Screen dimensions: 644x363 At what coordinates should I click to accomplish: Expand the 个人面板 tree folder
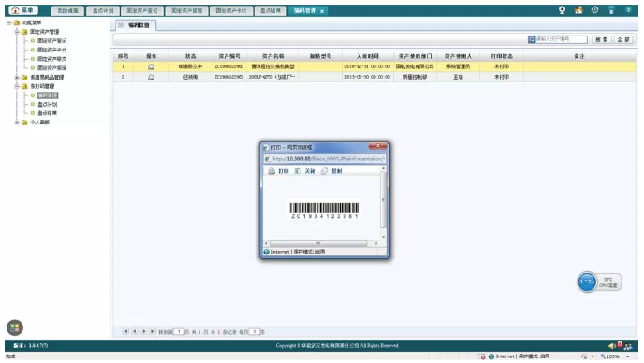point(17,123)
